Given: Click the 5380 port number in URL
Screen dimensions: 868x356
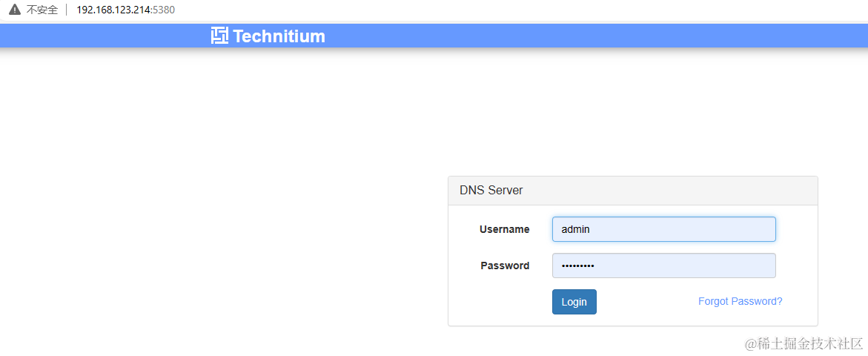Looking at the screenshot, I should coord(163,10).
